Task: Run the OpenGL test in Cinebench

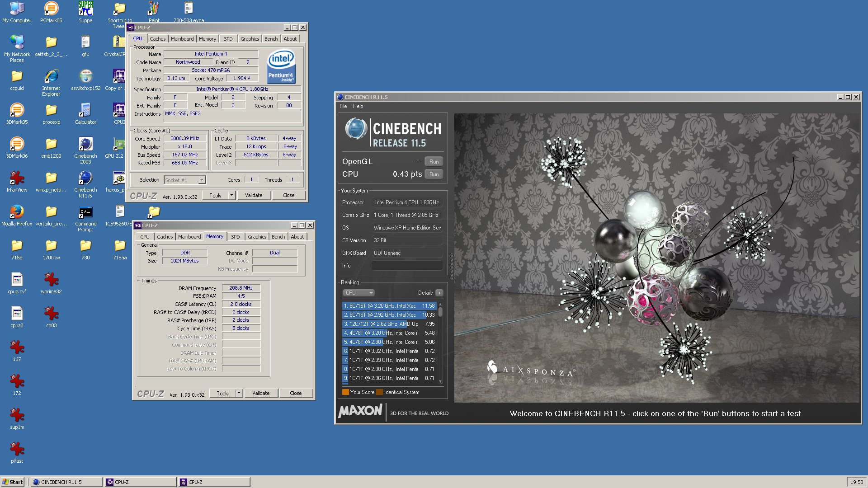Action: 434,161
